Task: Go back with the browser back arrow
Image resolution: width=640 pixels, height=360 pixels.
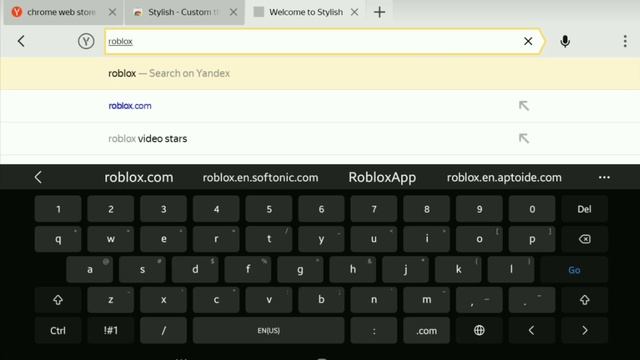Action: pos(21,41)
